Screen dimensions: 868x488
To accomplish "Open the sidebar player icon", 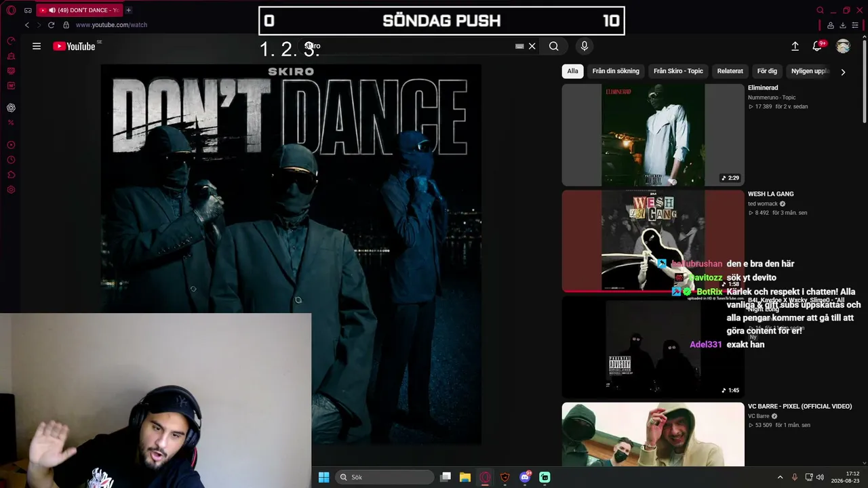I will click(11, 145).
